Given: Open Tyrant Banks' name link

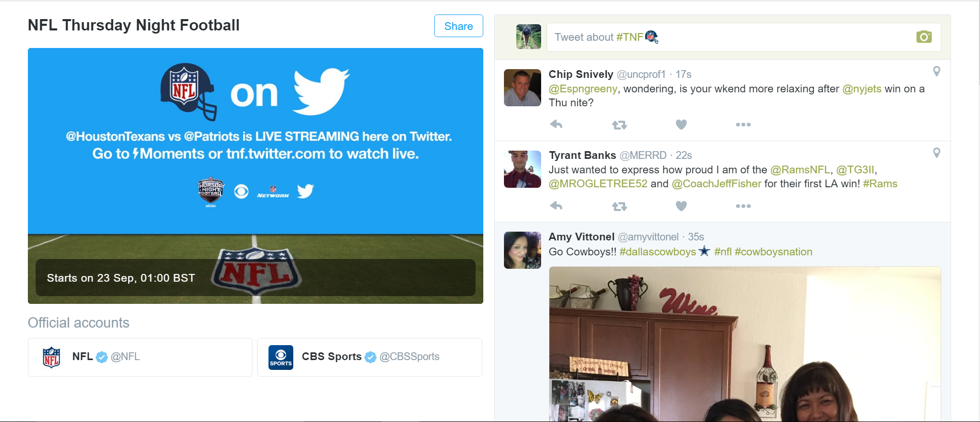Looking at the screenshot, I should 582,155.
